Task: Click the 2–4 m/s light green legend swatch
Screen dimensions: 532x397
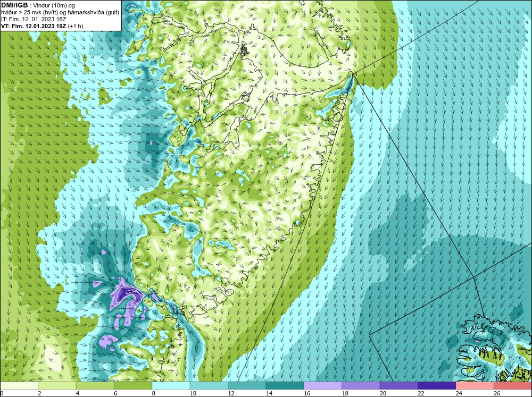Action: [x=57, y=385]
